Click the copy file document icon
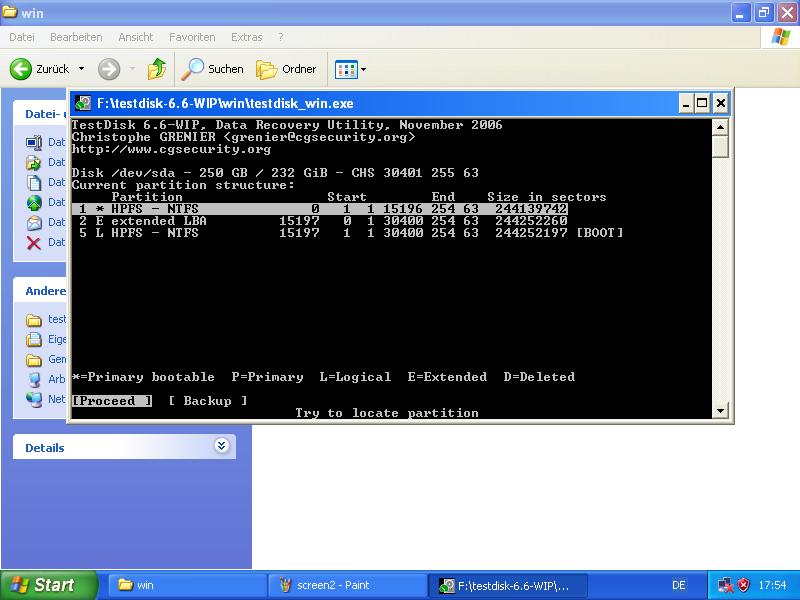The height and width of the screenshot is (600, 800). point(34,183)
